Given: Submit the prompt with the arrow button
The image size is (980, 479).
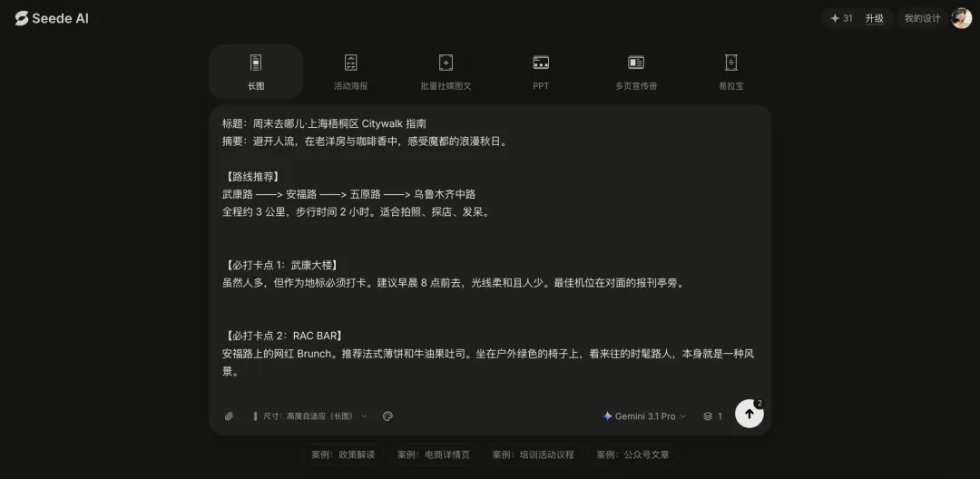Looking at the screenshot, I should coord(749,414).
